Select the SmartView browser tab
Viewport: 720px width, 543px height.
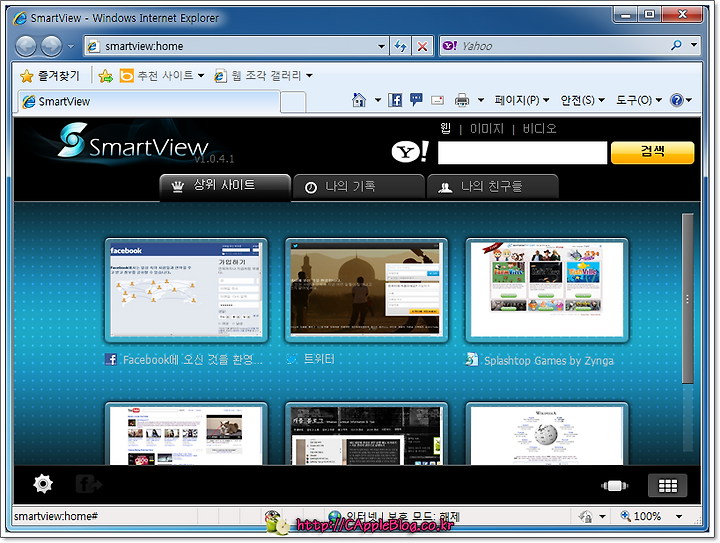149,101
